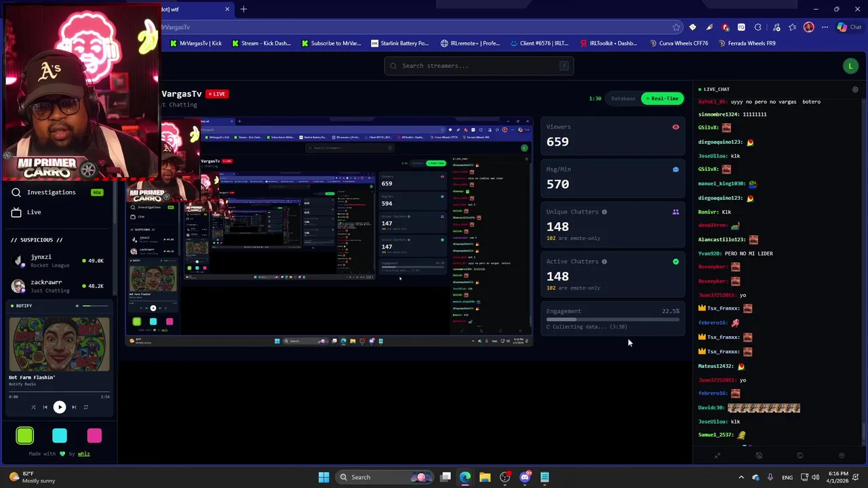Open the Starlink Battery Po... bookmark
The width and height of the screenshot is (868, 488).
tap(400, 43)
